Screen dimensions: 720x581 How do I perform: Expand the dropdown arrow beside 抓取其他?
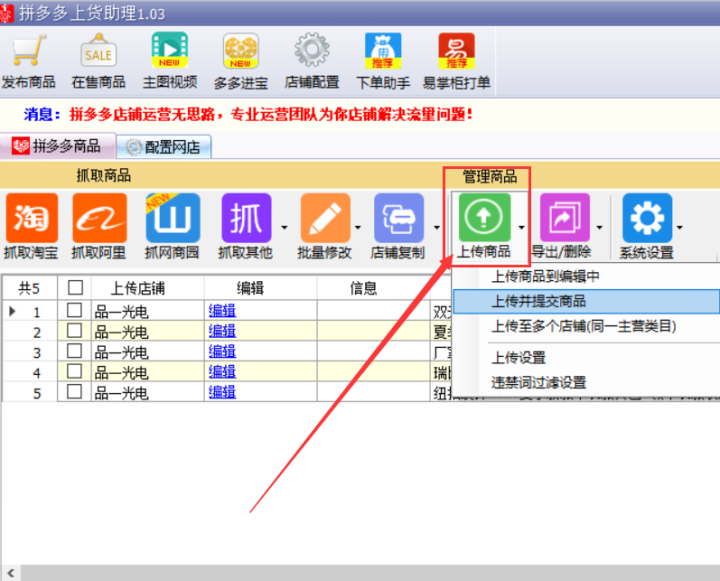coord(282,226)
